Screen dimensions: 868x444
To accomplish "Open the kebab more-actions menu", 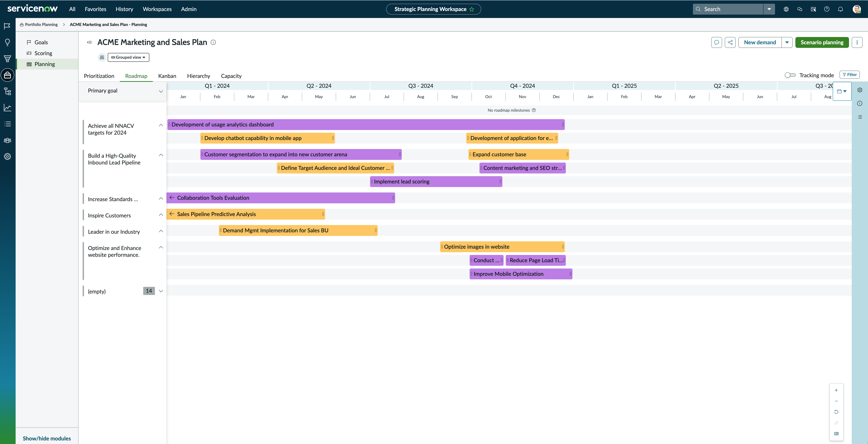I will [857, 42].
